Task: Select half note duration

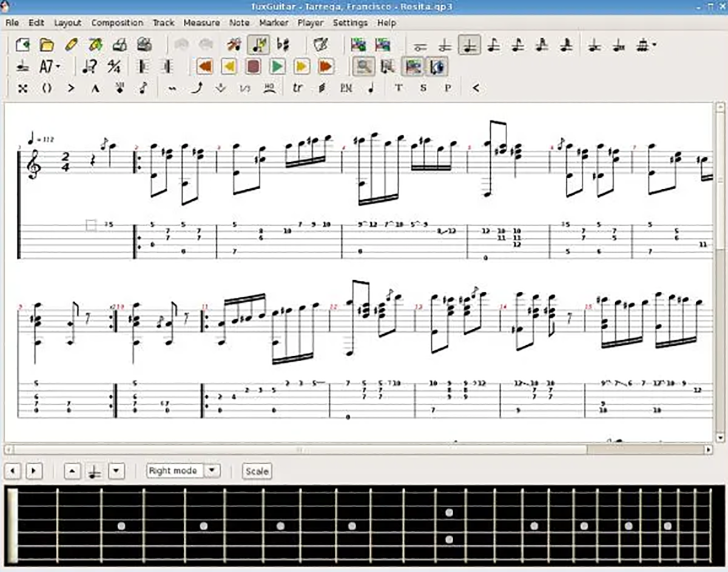Action: tap(445, 45)
